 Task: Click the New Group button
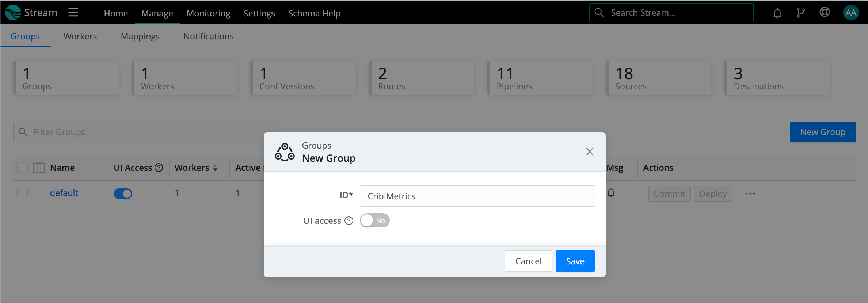[823, 132]
